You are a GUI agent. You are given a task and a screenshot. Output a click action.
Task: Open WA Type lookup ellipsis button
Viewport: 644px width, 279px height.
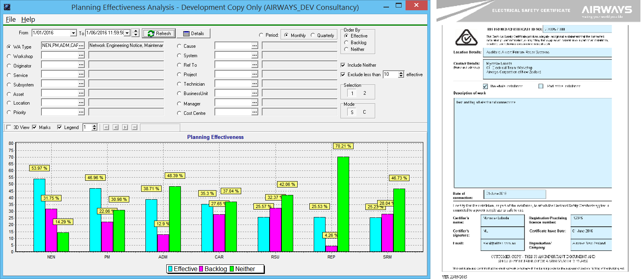pos(81,46)
